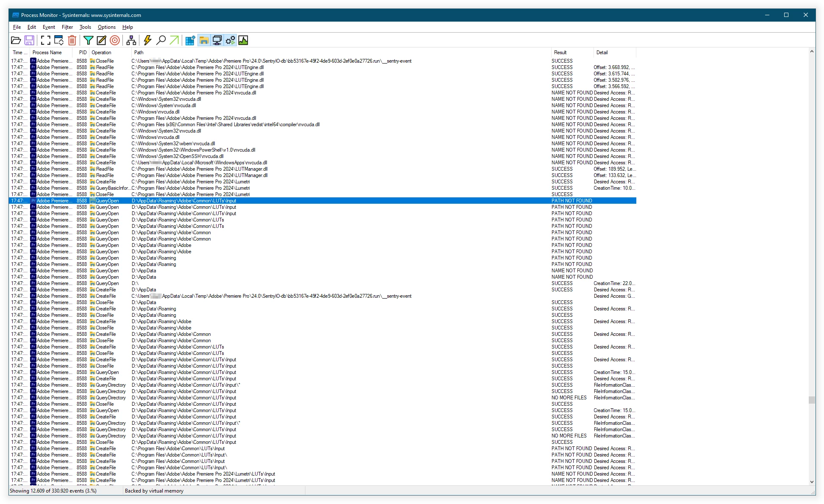Open the Tools menu
Image resolution: width=824 pixels, height=504 pixels.
point(85,27)
